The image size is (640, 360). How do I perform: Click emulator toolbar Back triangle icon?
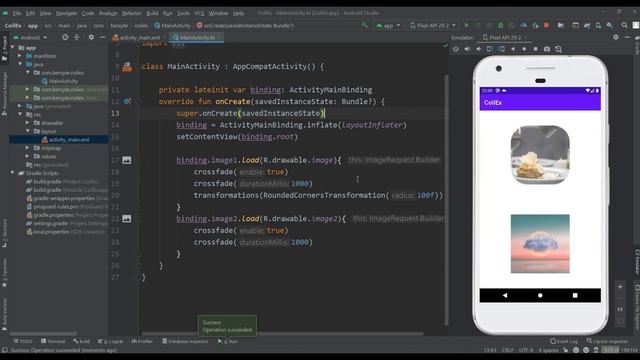coord(513,49)
